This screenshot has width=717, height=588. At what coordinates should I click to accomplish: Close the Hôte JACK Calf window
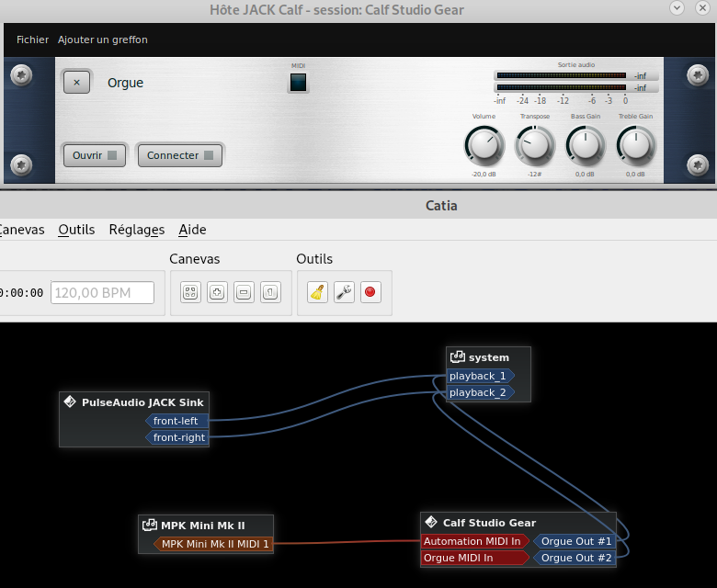tap(702, 7)
